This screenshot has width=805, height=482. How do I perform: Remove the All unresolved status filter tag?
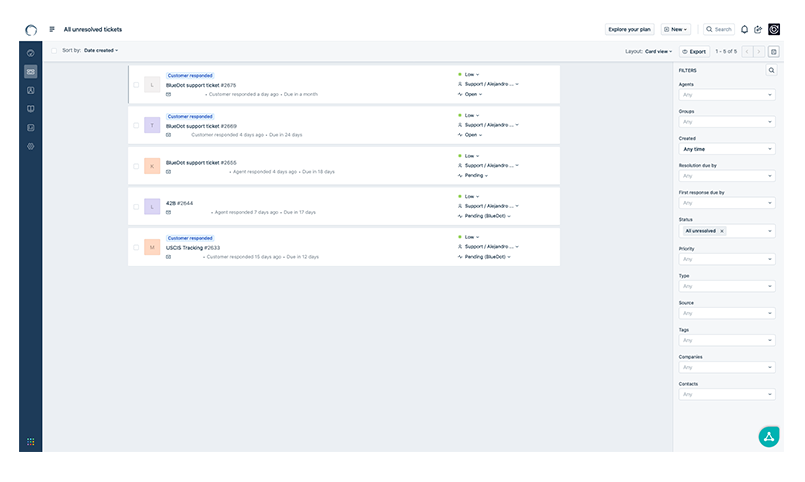pos(722,232)
